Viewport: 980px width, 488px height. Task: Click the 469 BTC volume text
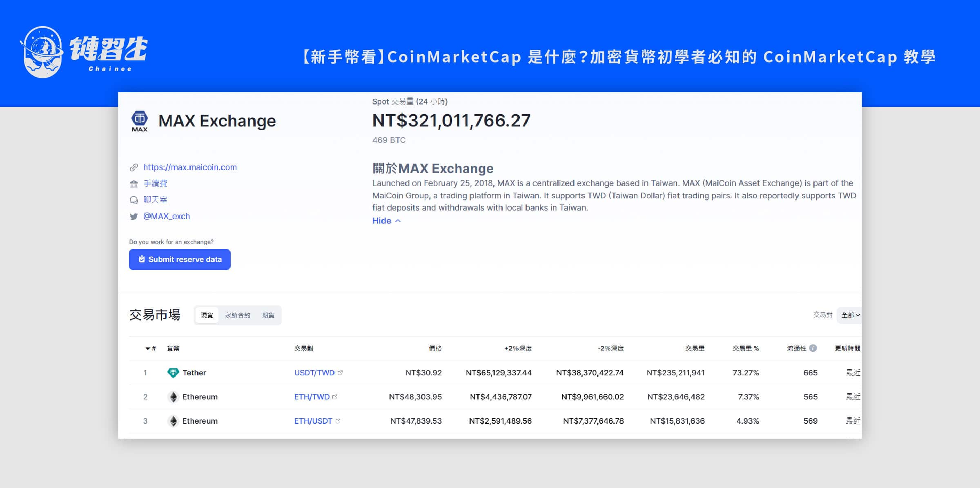(x=389, y=140)
